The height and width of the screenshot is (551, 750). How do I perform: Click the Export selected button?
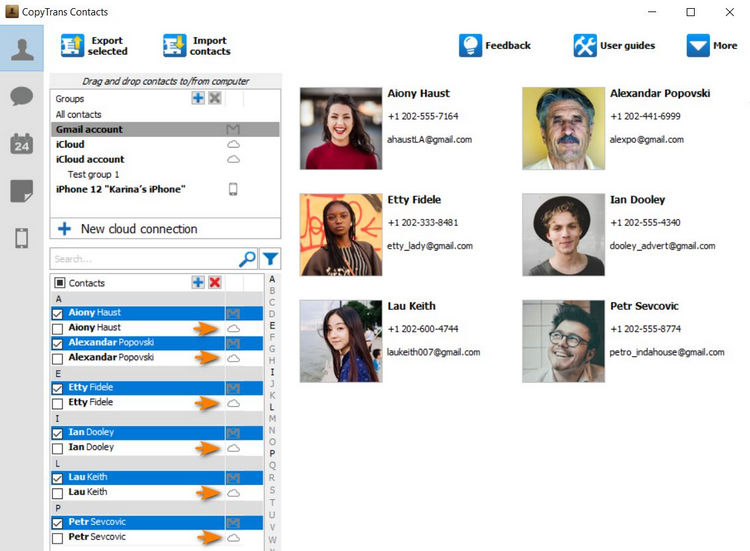[94, 46]
